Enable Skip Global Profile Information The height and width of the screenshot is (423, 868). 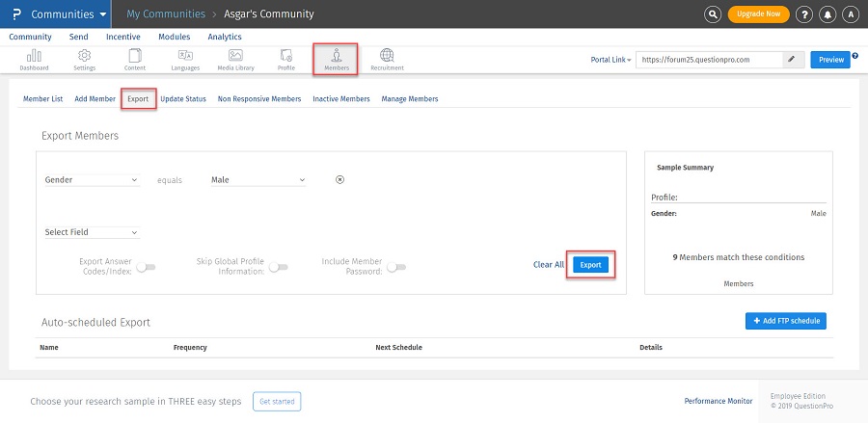point(278,266)
